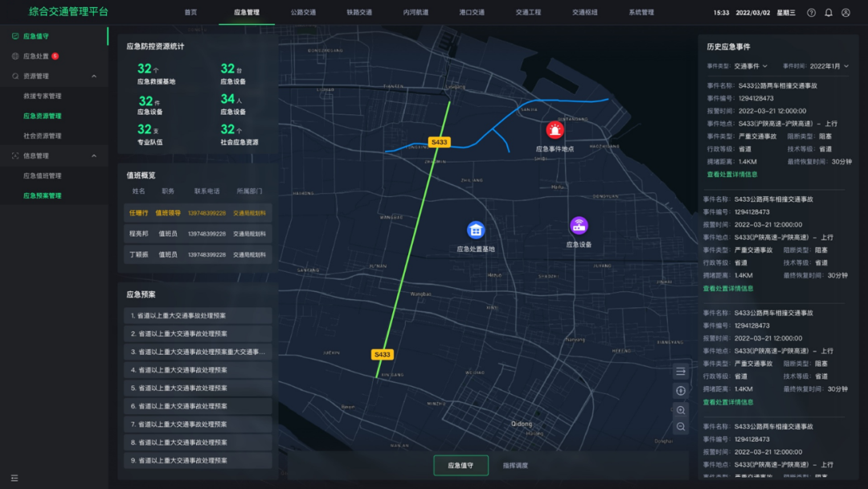
Task: Open the 事件时间 2022年1月 dropdown
Action: pos(828,66)
